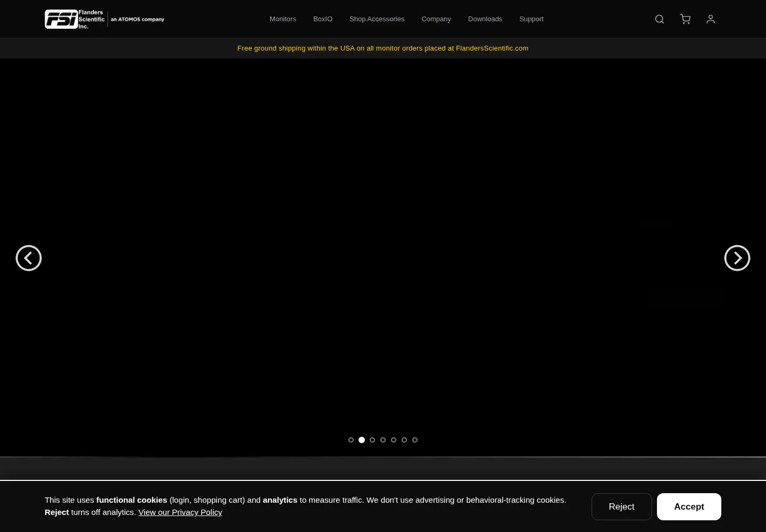The image size is (766, 532).
Task: Open the Company menu
Action: point(436,19)
